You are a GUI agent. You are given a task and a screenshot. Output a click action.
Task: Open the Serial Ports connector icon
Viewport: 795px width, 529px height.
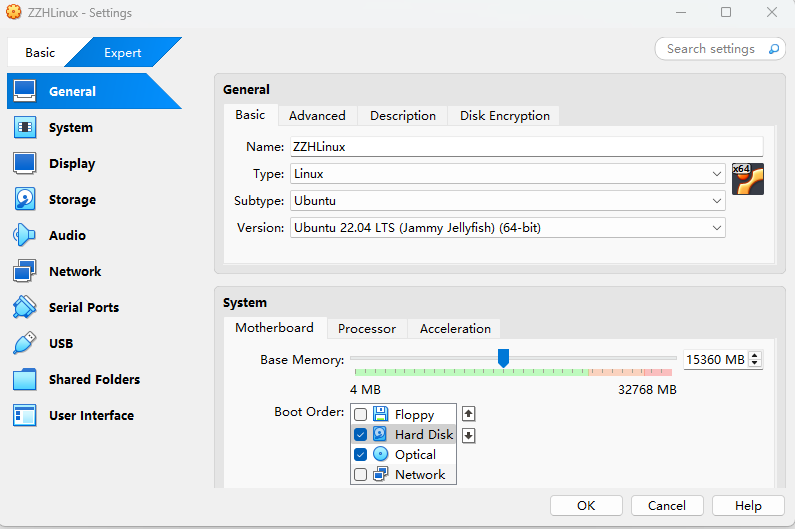click(x=24, y=307)
